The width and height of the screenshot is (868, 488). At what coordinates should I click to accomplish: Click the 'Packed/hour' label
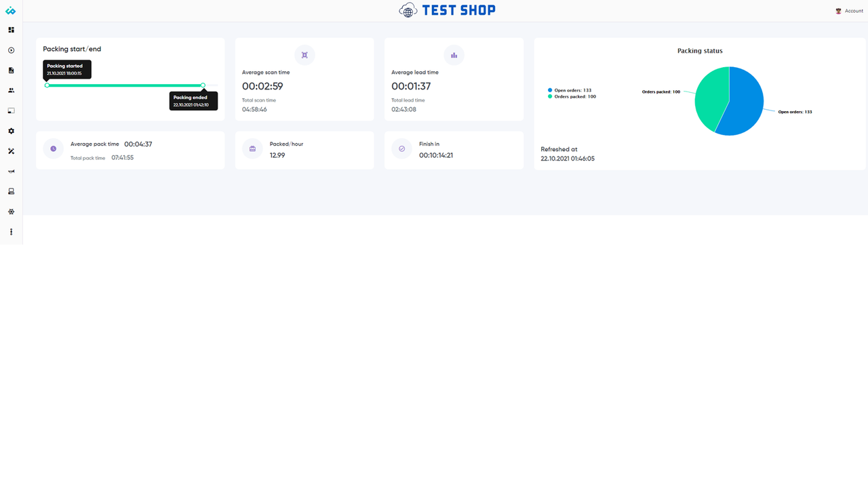(287, 144)
